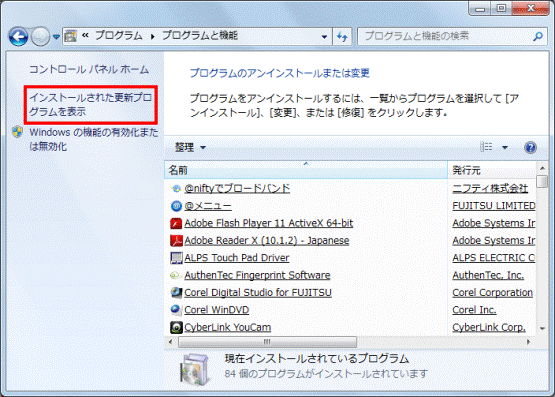
Task: Click horizontal scrollbar right arrow
Action: coord(529,342)
